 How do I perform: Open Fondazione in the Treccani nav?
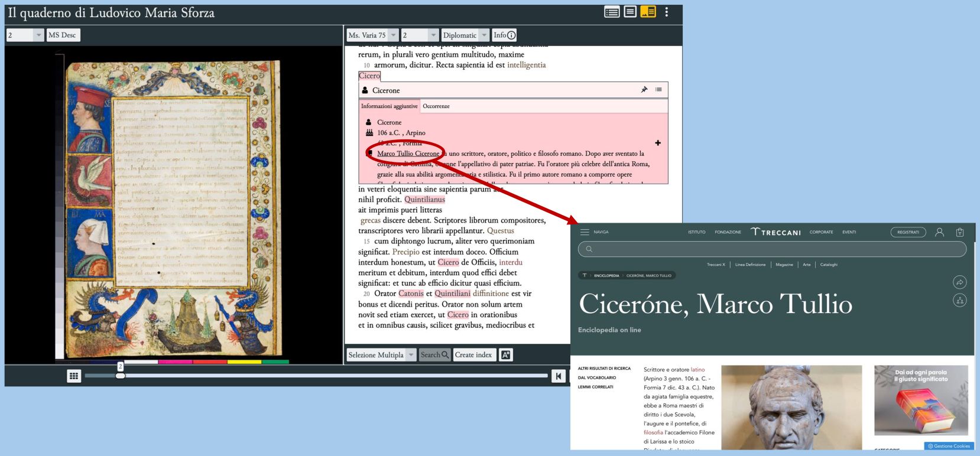coord(728,232)
